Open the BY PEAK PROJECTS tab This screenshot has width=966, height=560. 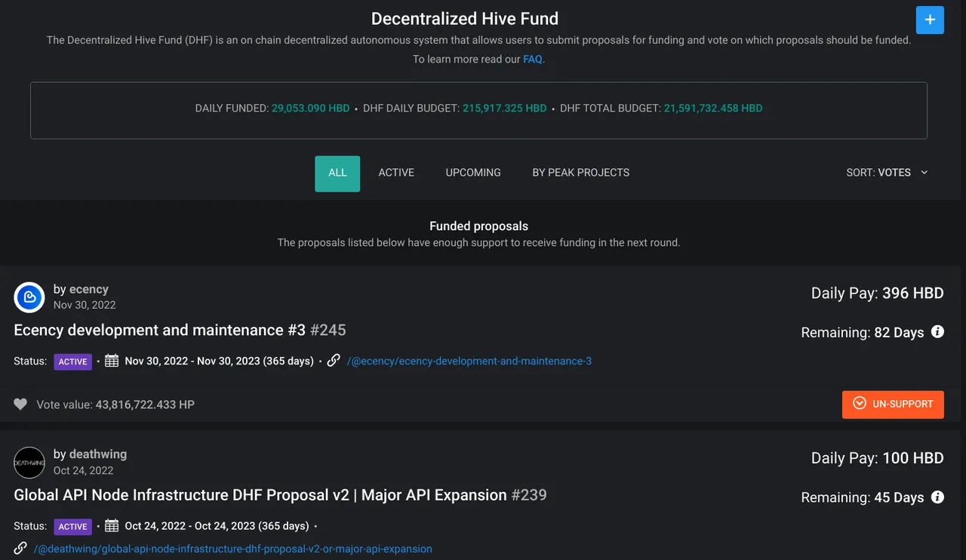(x=581, y=173)
